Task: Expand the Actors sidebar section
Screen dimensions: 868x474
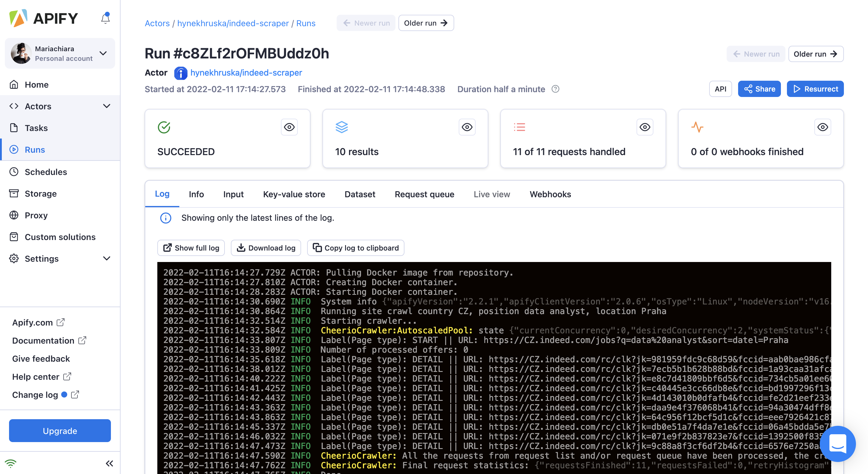Action: pos(107,106)
